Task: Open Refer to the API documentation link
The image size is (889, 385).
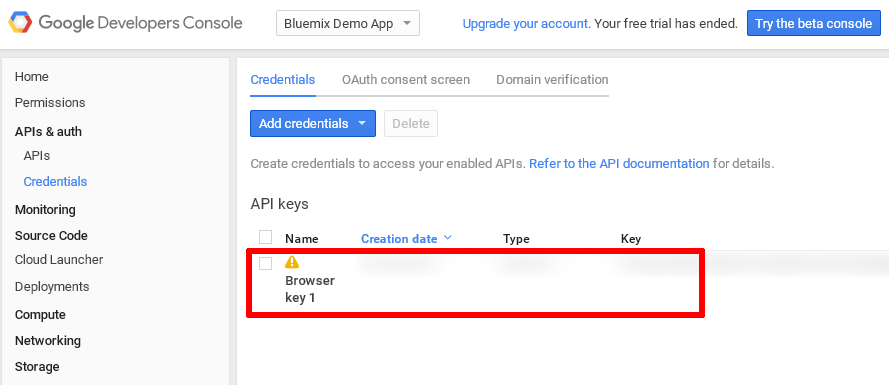Action: click(619, 164)
